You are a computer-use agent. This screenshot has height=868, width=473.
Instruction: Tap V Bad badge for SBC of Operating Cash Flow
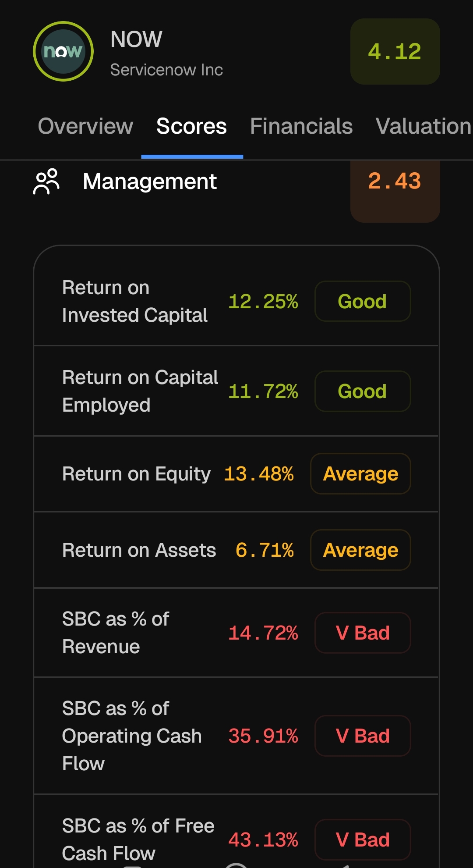tap(363, 736)
